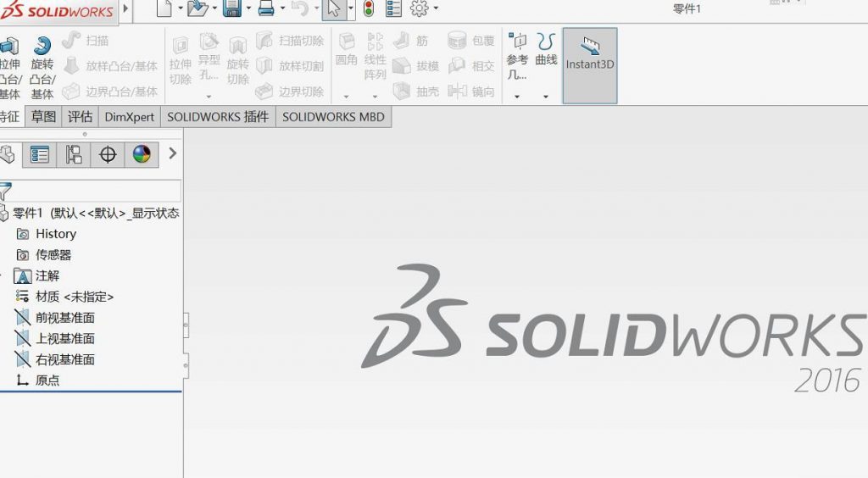
Task: Switch to the Evaluate (评估) tab
Action: [81, 117]
